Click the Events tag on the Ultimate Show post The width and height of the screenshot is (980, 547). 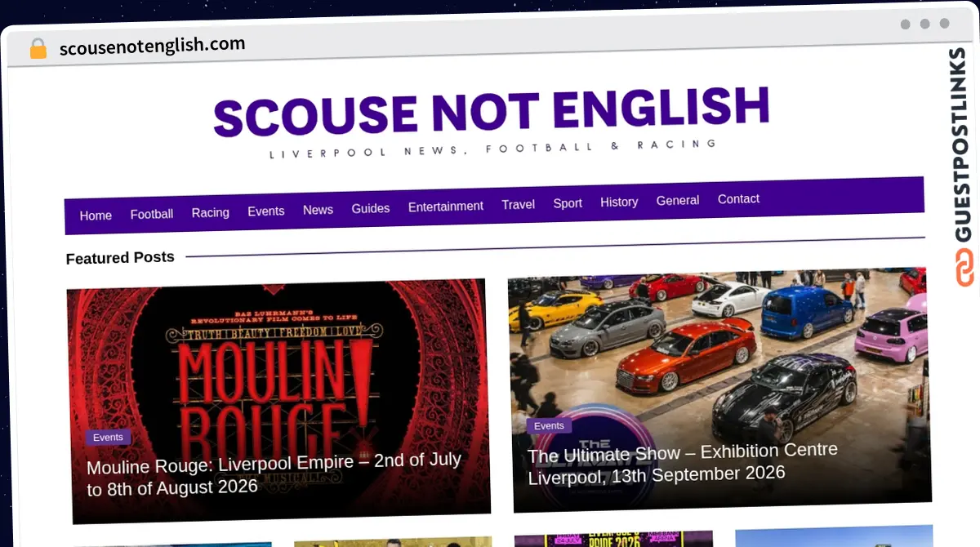[549, 425]
